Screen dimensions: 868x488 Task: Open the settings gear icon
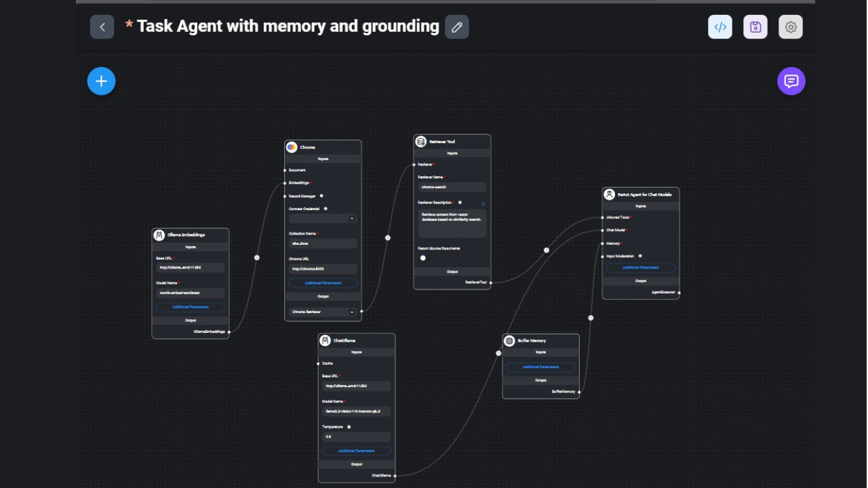[x=791, y=27]
